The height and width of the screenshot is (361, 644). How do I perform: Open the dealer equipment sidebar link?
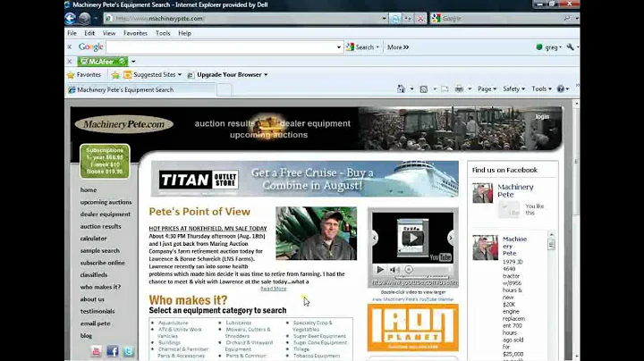pos(106,214)
